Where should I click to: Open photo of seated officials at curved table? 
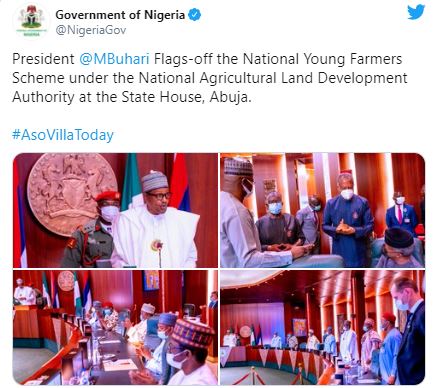[115, 328]
